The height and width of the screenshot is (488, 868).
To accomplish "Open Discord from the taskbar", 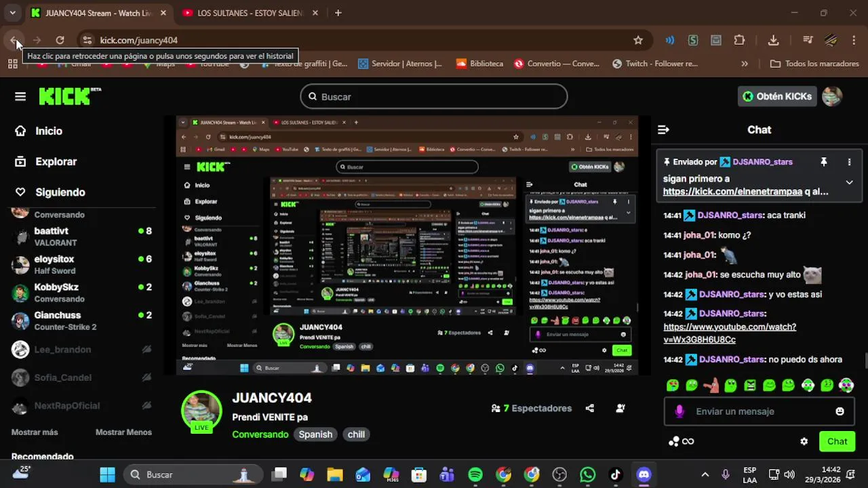I will pos(644,474).
